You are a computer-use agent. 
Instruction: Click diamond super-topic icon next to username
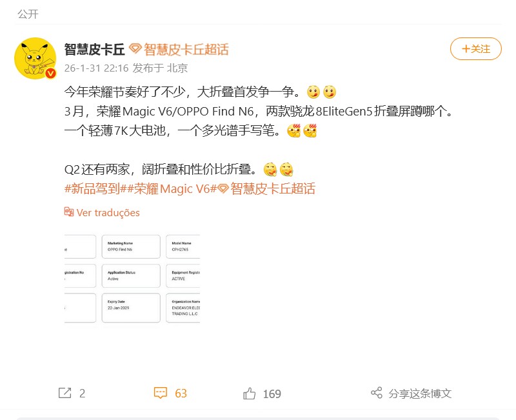pos(135,49)
